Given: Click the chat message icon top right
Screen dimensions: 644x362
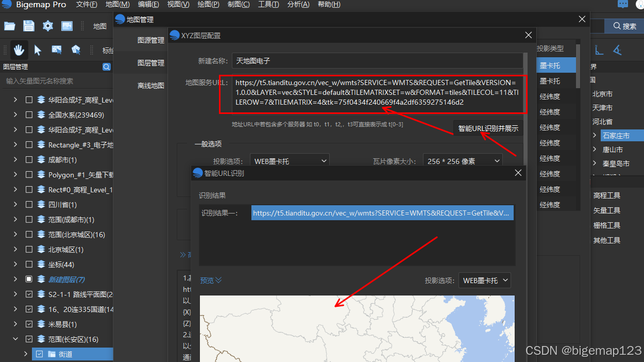Looking at the screenshot, I should [623, 5].
